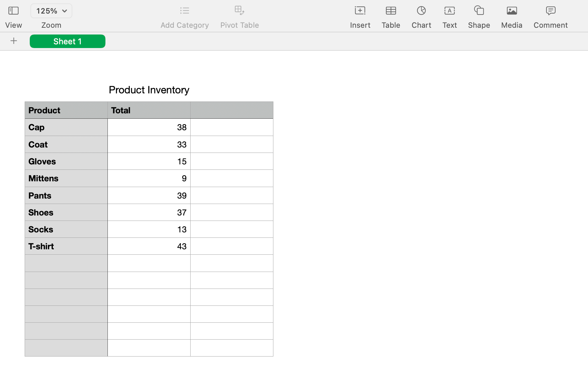Open the View sidebar options icon

coord(13,11)
